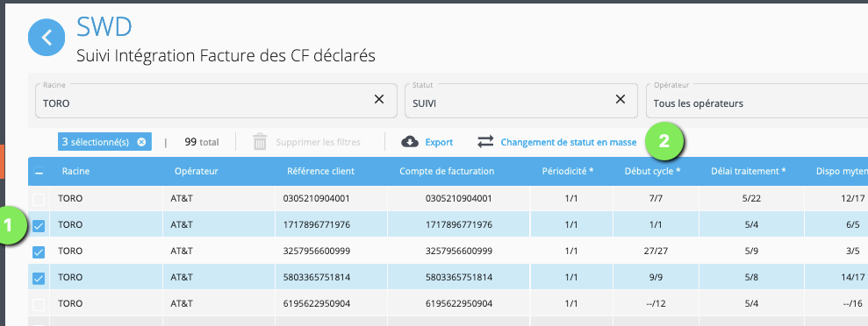This screenshot has height=326, width=868.
Task: Click the Export text link
Action: click(439, 143)
